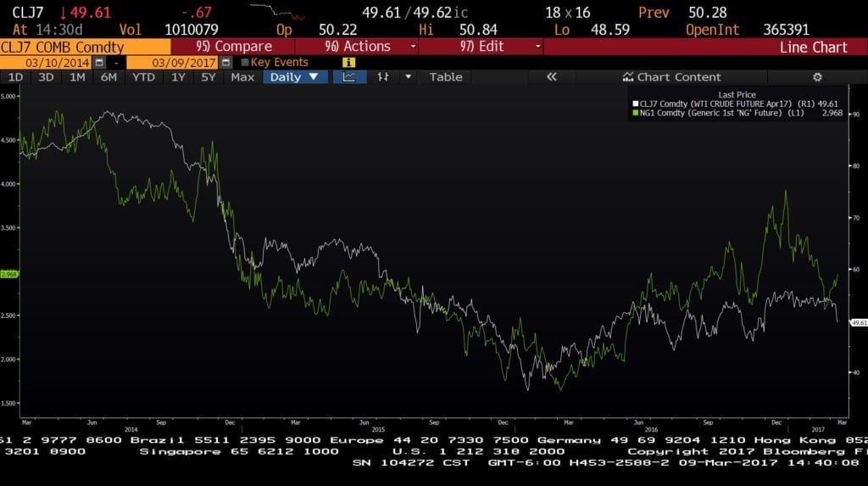Image resolution: width=868 pixels, height=486 pixels.
Task: Click the 49.61 right axis price marker
Action: [x=860, y=322]
